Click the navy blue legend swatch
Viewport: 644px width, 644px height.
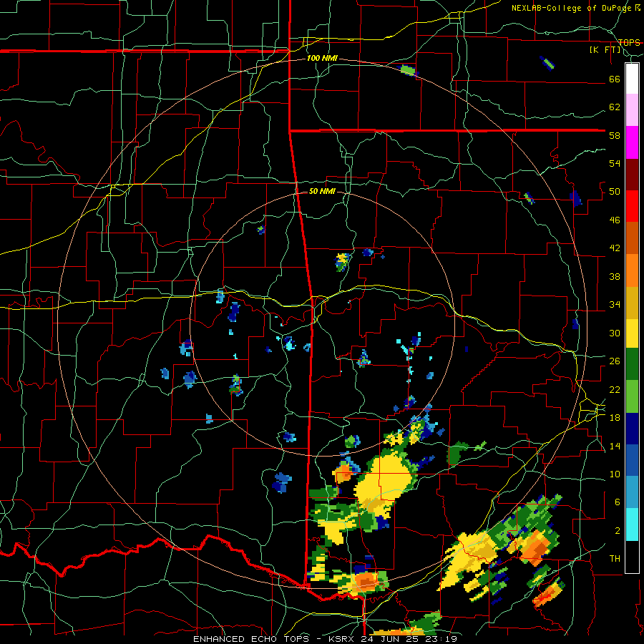(632, 429)
